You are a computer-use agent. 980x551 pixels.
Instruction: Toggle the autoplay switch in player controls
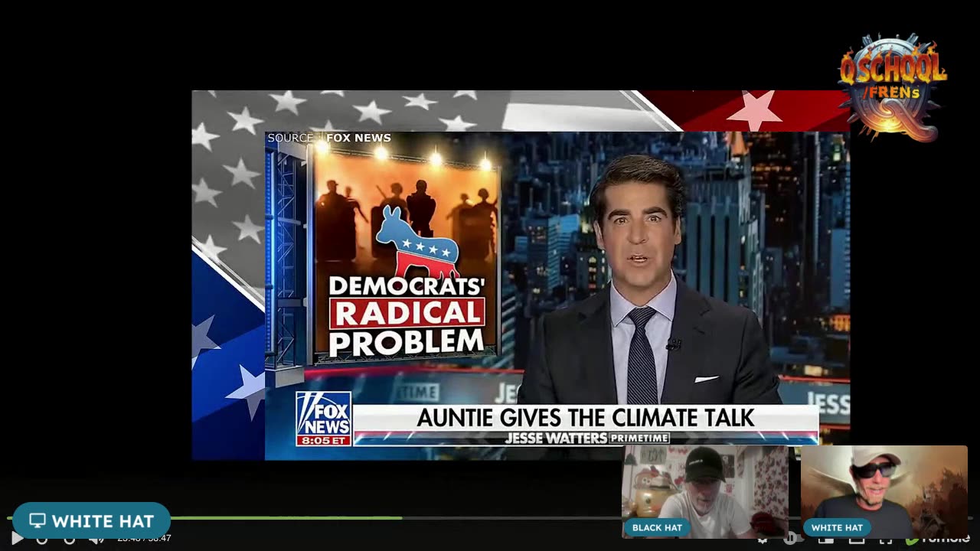(x=792, y=539)
